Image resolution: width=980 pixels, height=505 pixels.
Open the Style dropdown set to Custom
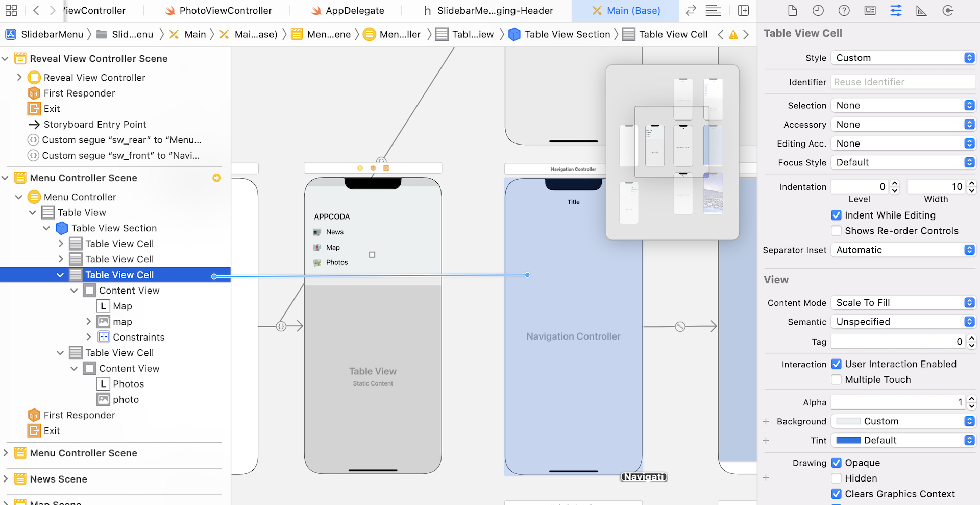point(903,58)
